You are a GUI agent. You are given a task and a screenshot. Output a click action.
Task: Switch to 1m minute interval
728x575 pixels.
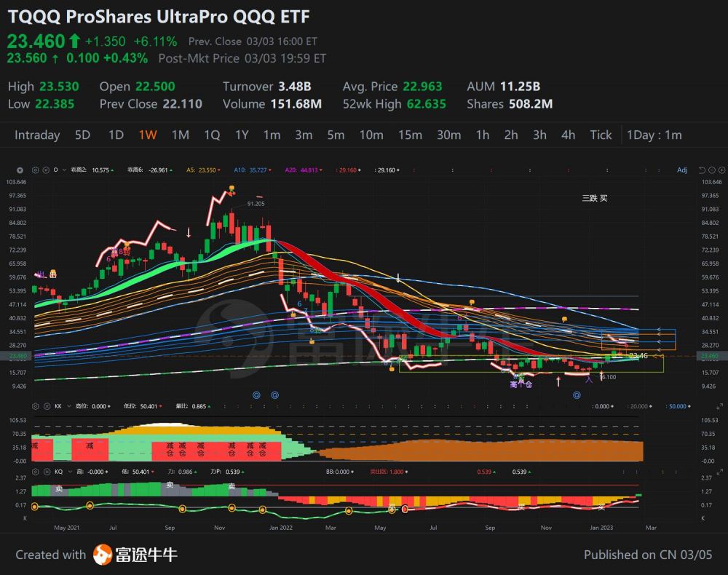[x=272, y=135]
